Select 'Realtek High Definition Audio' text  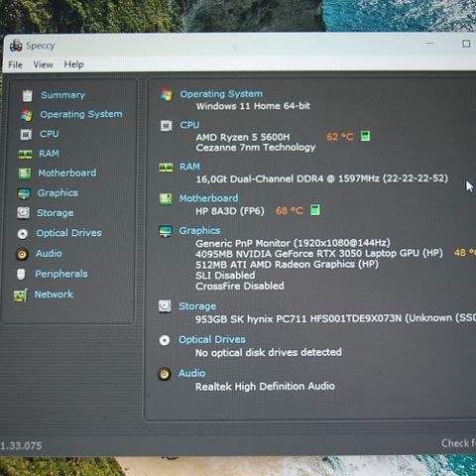tap(265, 387)
